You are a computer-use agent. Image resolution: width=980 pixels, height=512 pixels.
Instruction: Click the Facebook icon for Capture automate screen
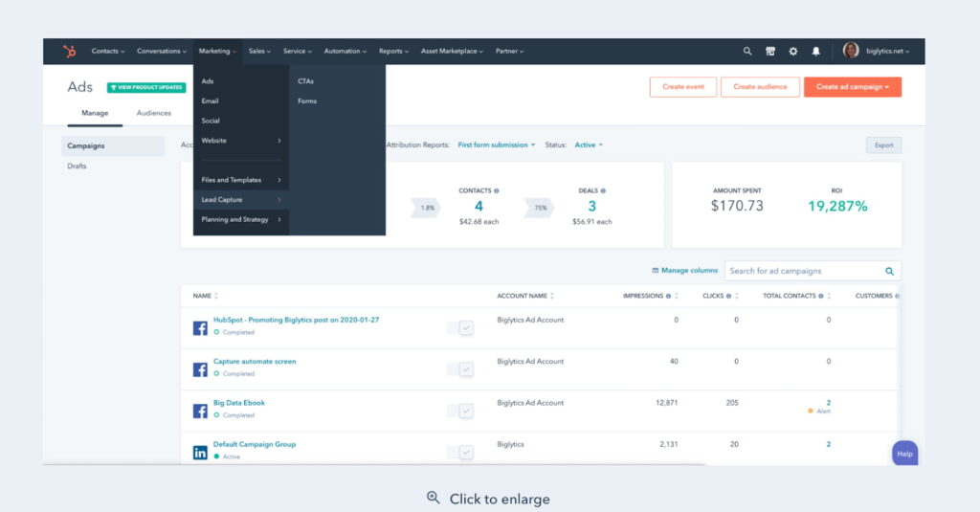200,369
